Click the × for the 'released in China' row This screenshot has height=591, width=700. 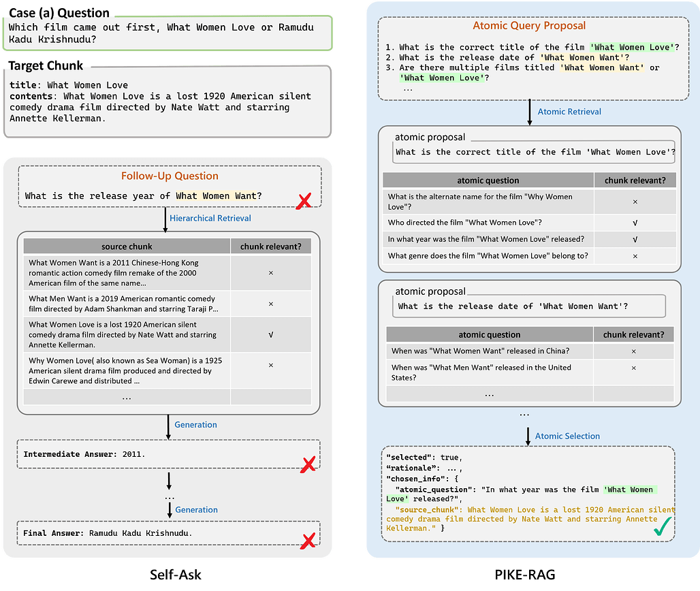[x=633, y=351]
